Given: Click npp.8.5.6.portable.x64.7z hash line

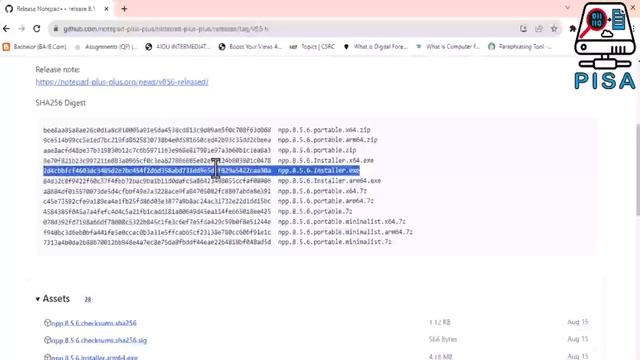Looking at the screenshot, I should (x=205, y=191).
